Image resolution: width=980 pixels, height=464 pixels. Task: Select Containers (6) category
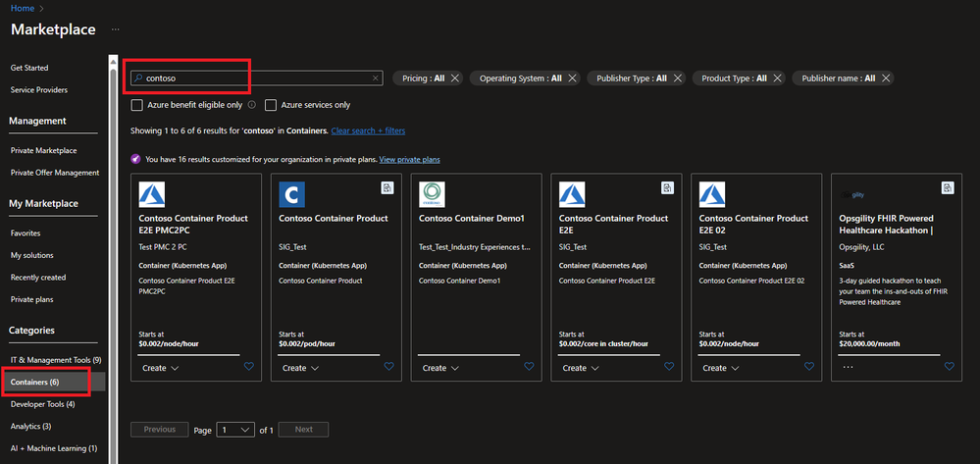pyautogui.click(x=53, y=382)
